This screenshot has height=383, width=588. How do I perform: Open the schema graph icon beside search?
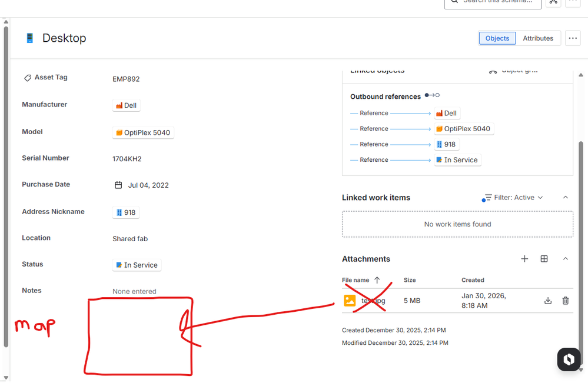[x=553, y=2]
